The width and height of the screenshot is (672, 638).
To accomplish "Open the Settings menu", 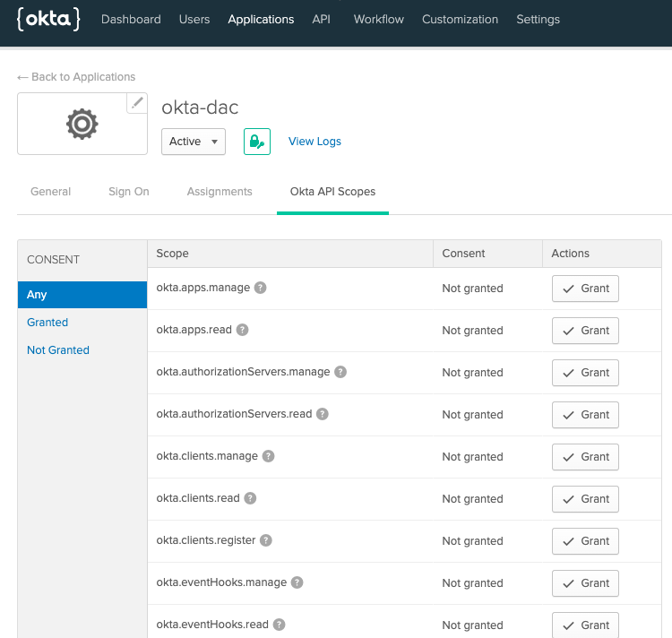I will [x=538, y=20].
